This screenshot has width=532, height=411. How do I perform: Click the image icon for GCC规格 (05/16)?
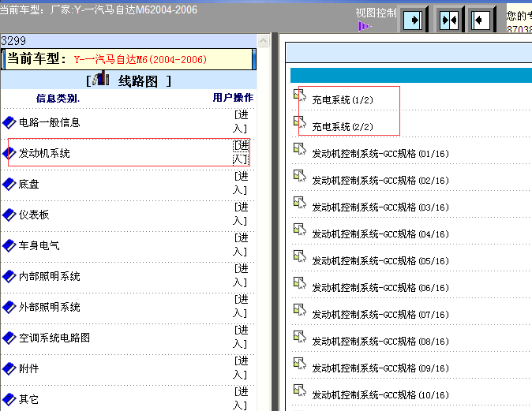(x=300, y=256)
